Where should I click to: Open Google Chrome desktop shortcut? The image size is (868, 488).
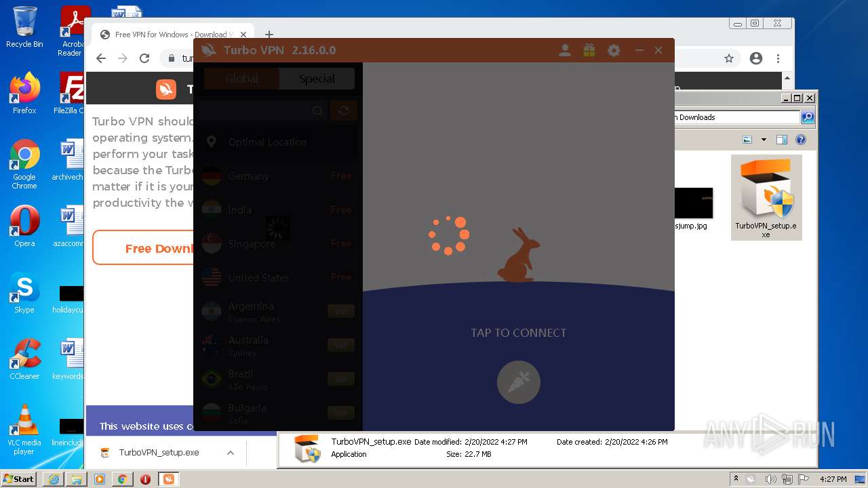[x=24, y=164]
